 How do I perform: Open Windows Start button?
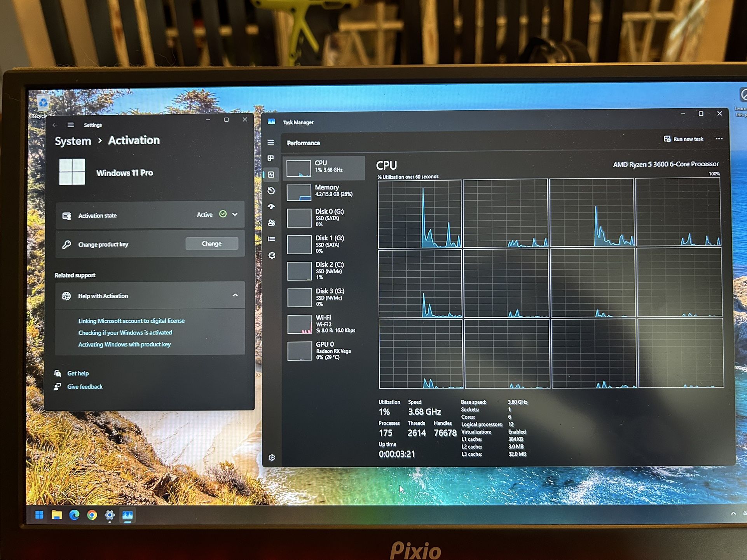coord(39,515)
